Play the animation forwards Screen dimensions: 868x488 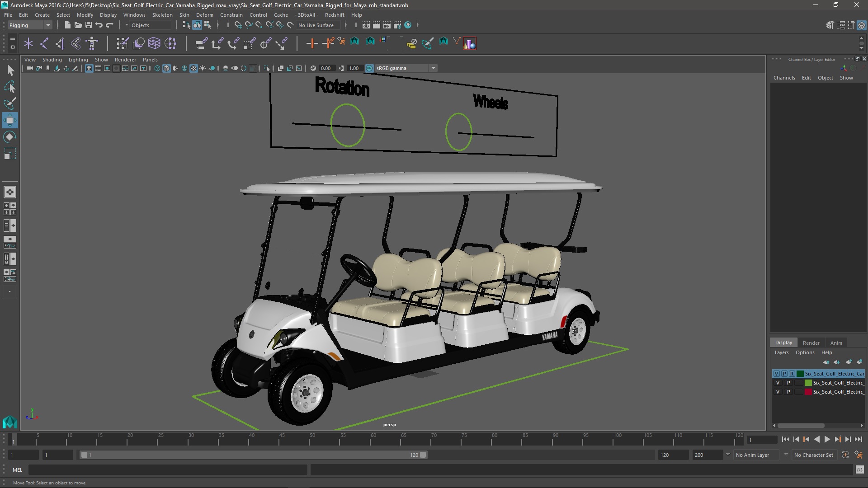point(827,439)
